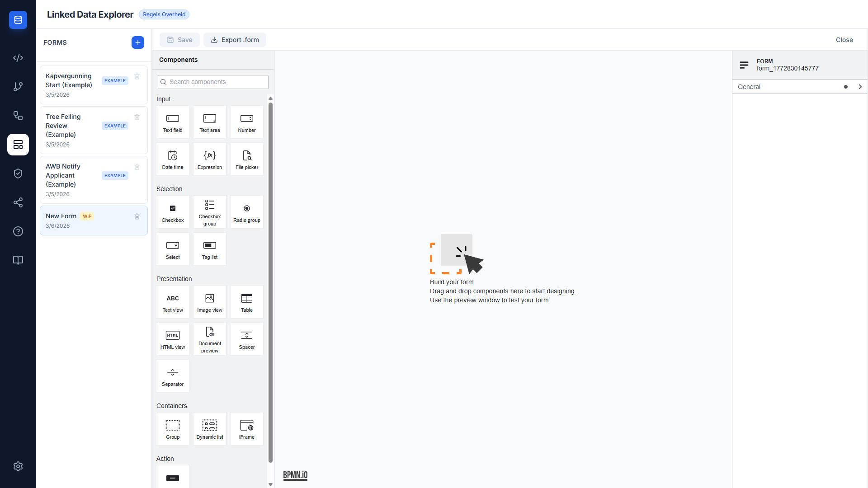The image size is (868, 488).
Task: Select the Radio group component
Action: 246,212
